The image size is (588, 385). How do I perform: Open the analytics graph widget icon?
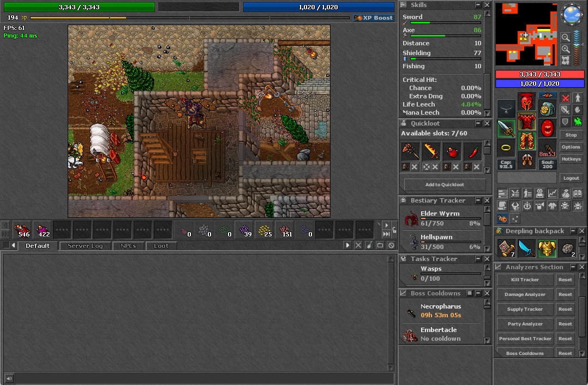tap(553, 193)
